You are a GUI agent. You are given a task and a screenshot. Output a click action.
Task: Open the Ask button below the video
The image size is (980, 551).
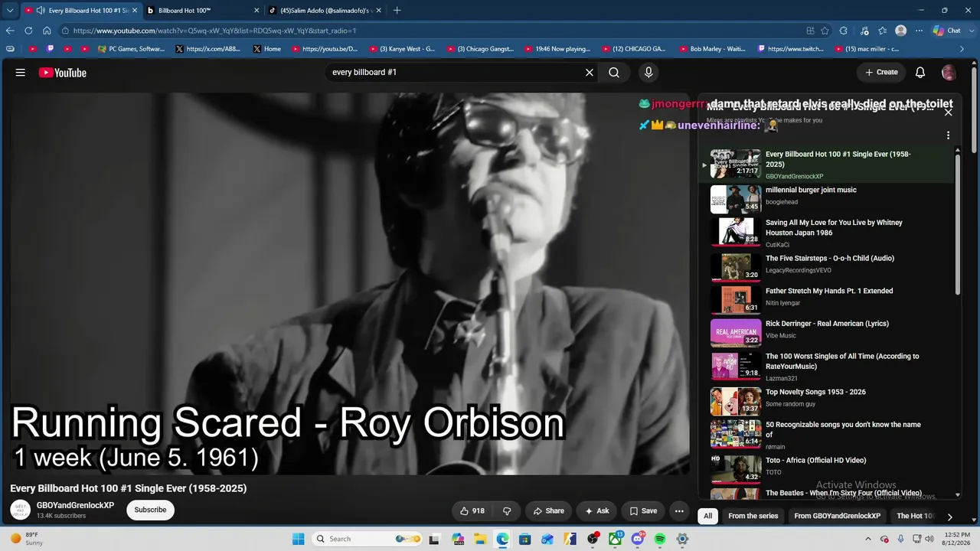597,511
